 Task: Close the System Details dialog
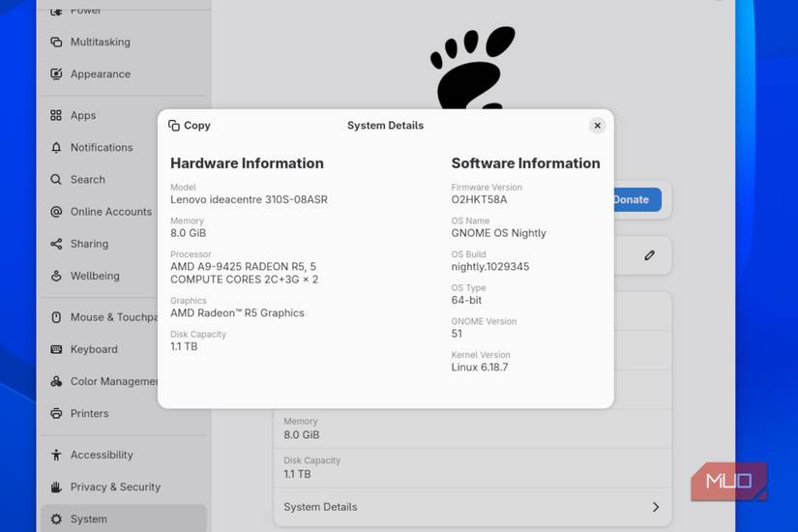[x=597, y=125]
